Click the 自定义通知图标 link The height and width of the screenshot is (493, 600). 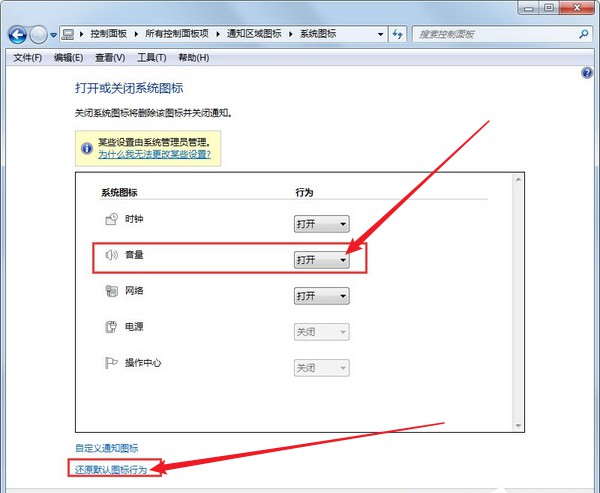tap(106, 448)
